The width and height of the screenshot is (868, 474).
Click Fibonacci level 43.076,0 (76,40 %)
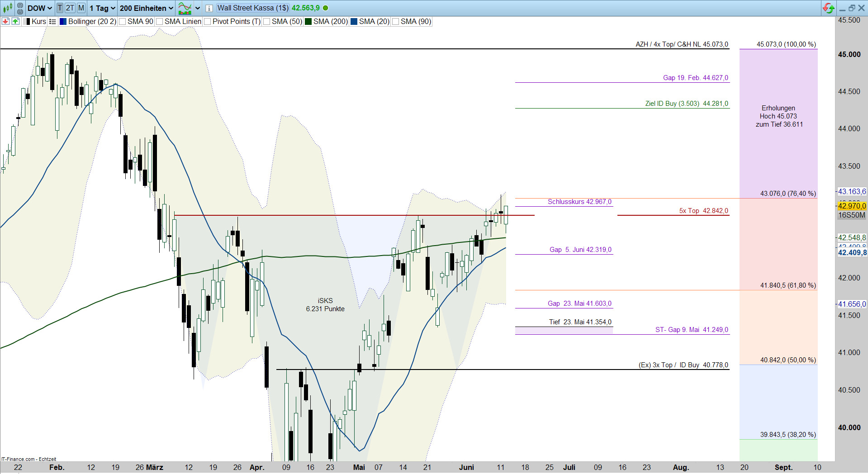(x=788, y=194)
